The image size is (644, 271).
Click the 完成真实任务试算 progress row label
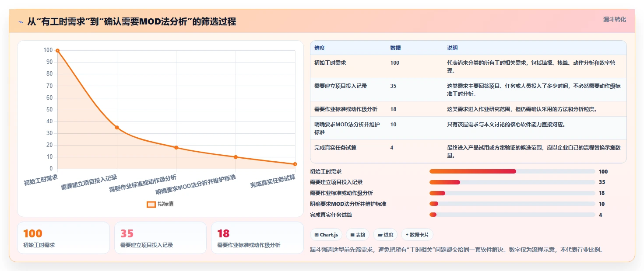[331, 215]
